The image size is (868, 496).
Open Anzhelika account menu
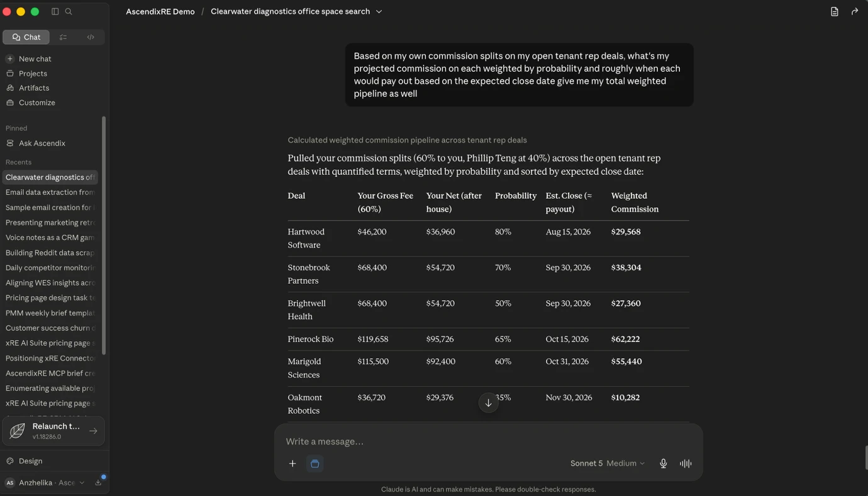pyautogui.click(x=45, y=483)
